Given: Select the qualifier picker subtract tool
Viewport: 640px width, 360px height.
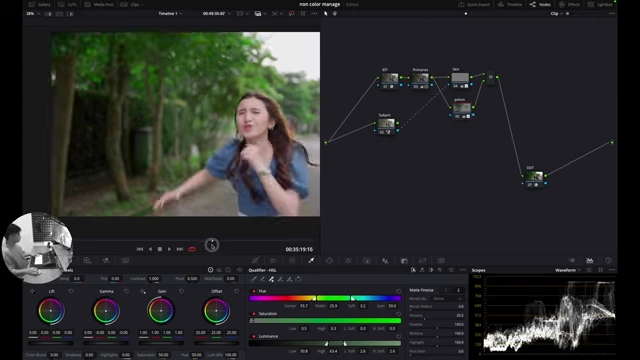Looking at the screenshot, I should click(262, 279).
